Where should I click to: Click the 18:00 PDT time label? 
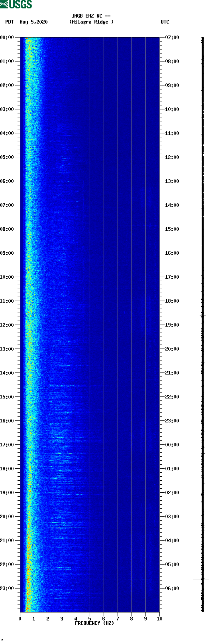click(x=7, y=469)
